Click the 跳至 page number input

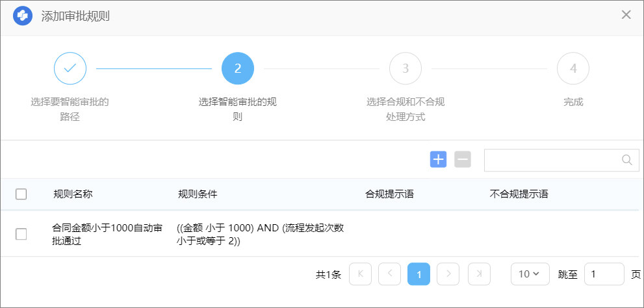pos(604,274)
